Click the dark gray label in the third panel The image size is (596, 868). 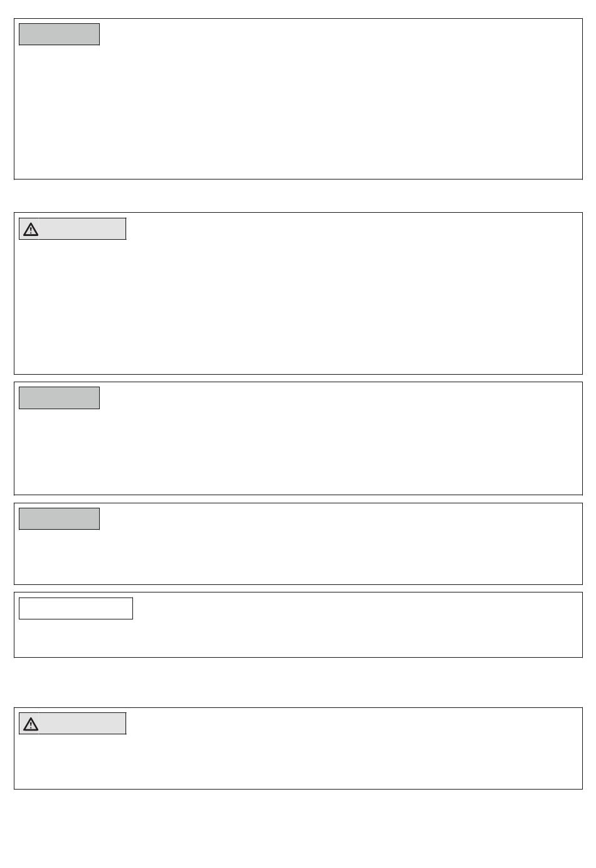pyautogui.click(x=59, y=398)
